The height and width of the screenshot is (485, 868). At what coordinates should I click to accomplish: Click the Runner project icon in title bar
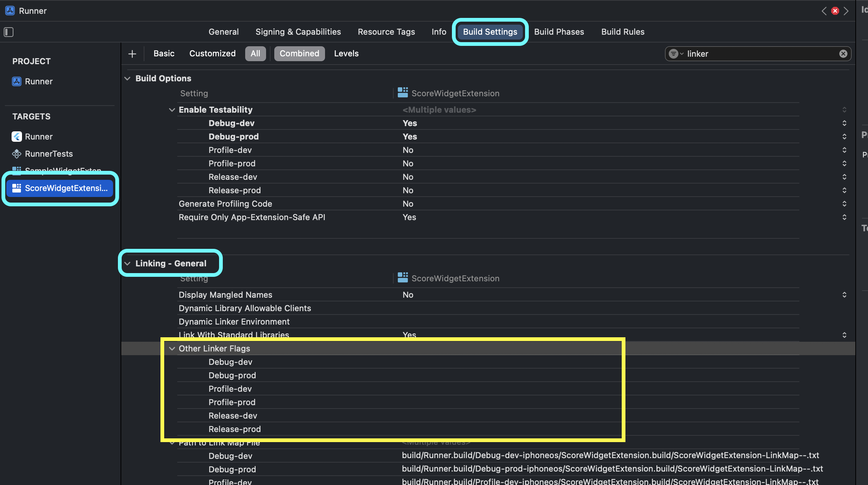10,11
